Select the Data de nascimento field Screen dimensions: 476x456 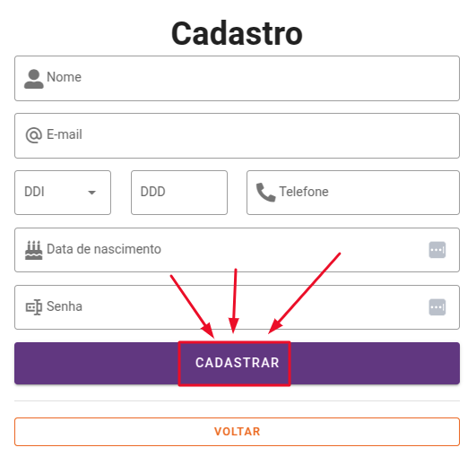point(237,250)
